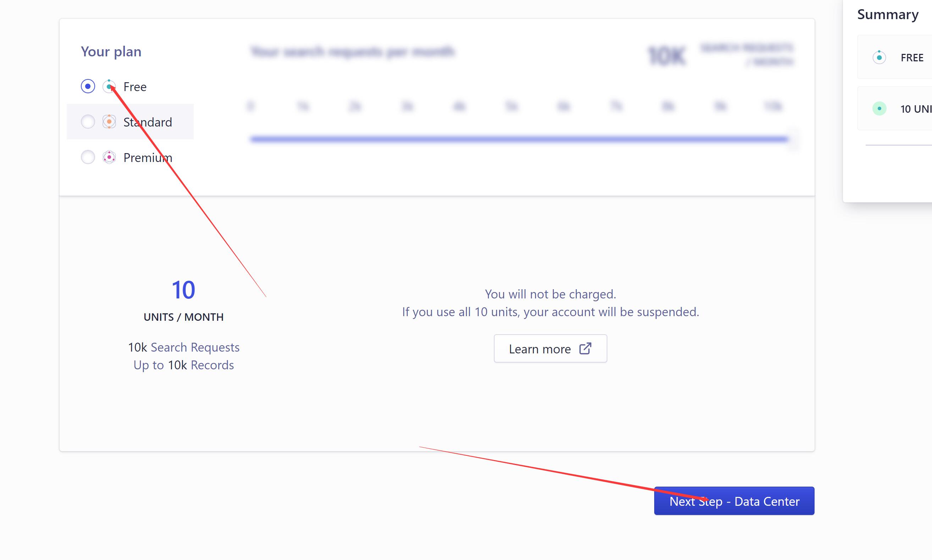
Task: Click the search requests slider track
Action: point(518,139)
